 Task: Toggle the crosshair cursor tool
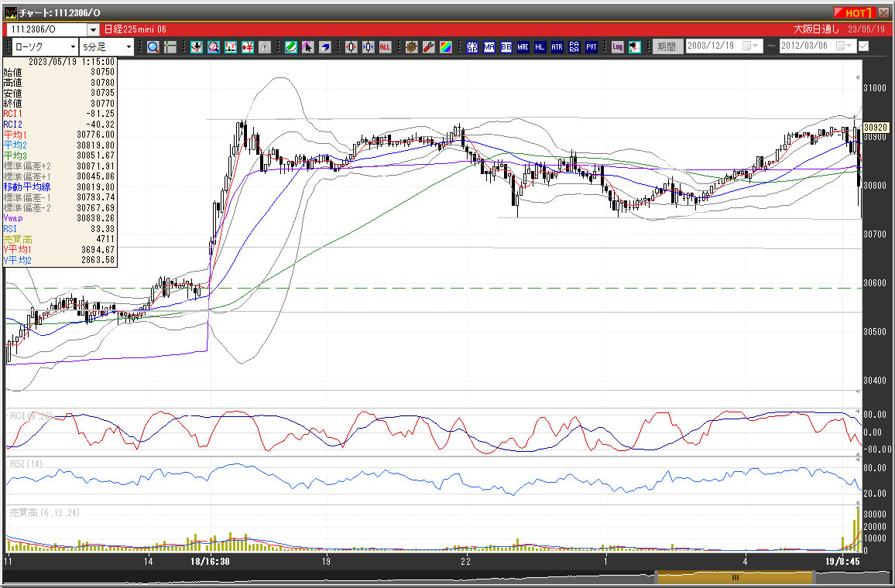tap(170, 46)
